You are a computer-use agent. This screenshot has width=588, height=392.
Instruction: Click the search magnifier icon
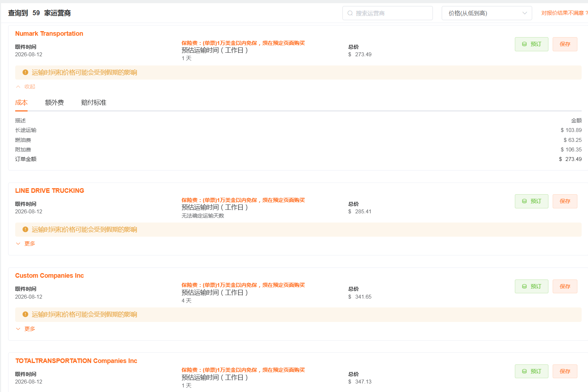350,13
